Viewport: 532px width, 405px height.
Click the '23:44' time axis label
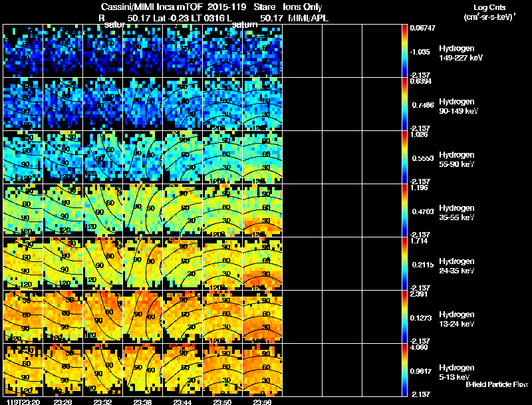pos(182,402)
